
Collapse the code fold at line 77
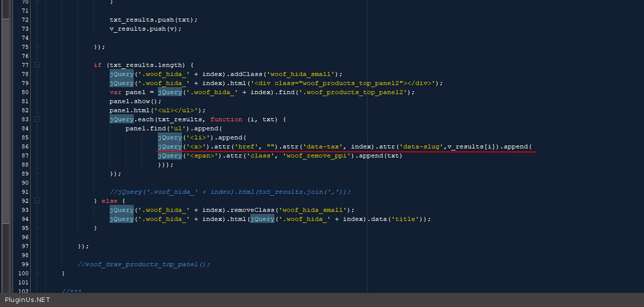pyautogui.click(x=37, y=65)
